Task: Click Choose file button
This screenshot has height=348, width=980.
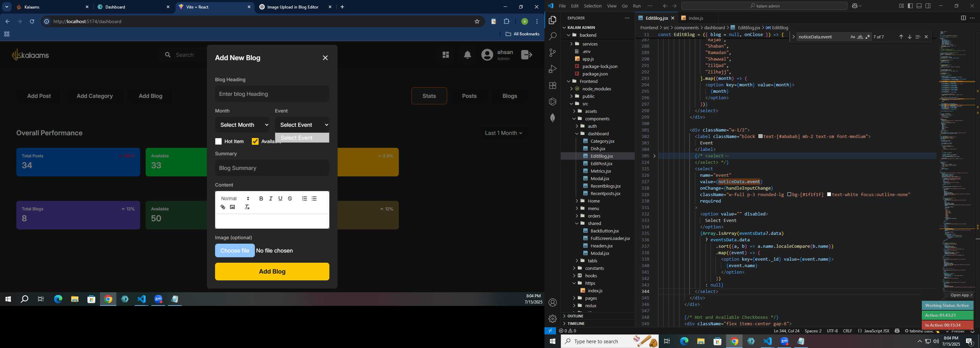Action: [235, 250]
